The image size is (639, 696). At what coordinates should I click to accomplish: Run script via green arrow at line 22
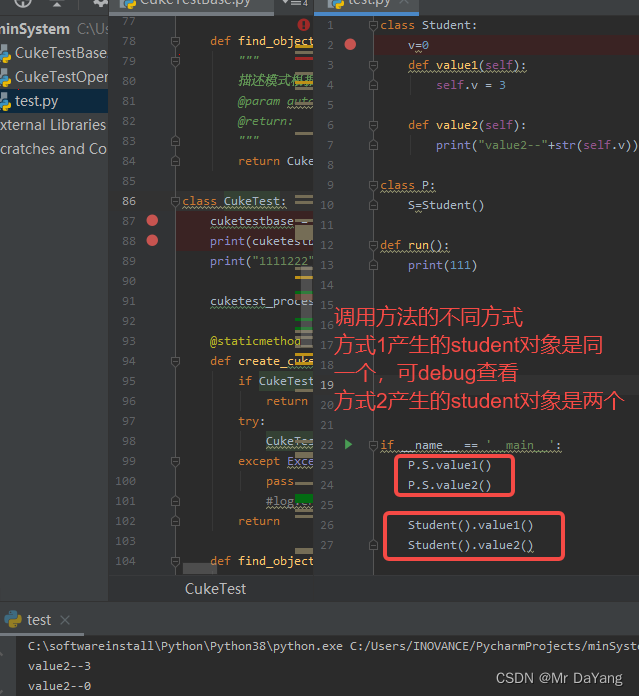click(x=348, y=444)
